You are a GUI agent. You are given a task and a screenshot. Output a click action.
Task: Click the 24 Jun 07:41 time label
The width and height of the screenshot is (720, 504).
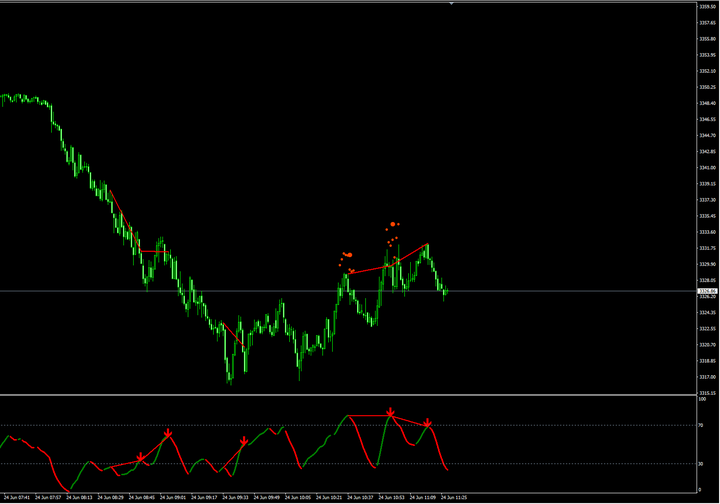(17, 496)
